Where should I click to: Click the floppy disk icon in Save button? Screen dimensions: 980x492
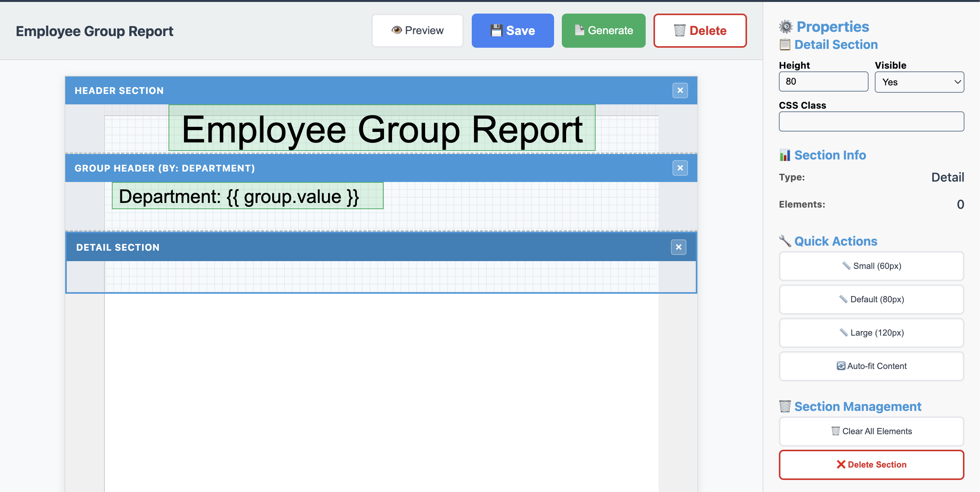(496, 30)
